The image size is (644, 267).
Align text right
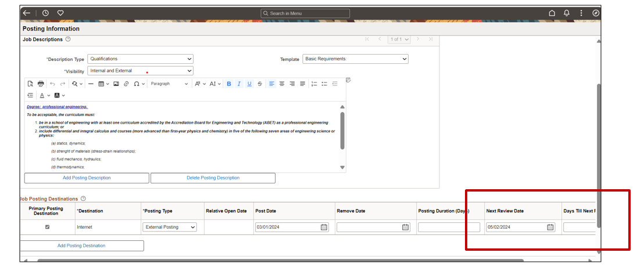(292, 84)
